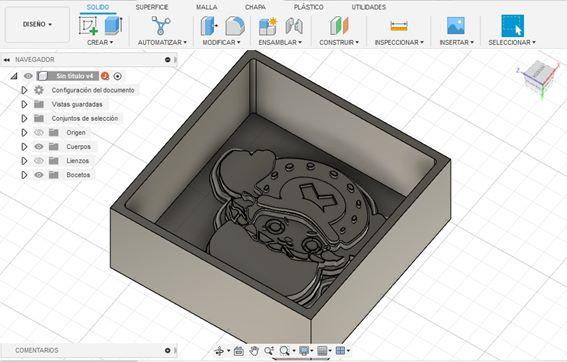The width and height of the screenshot is (567, 362).
Task: Click the Joint assemble icon
Action: coord(294,26)
